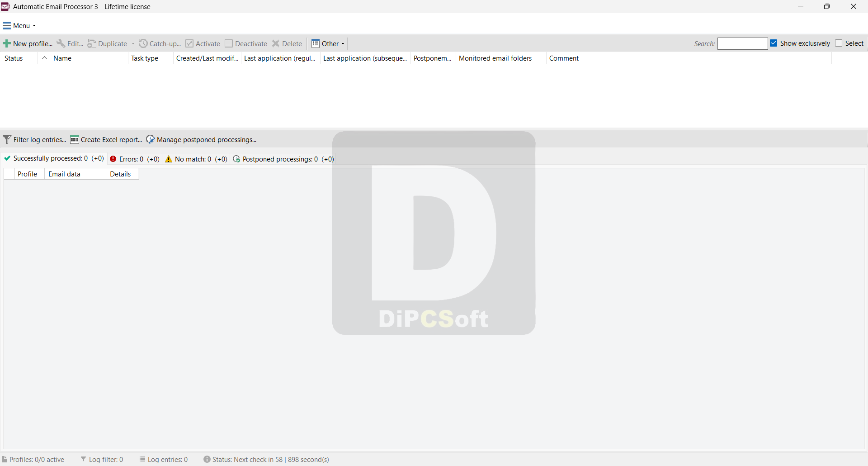Click the Delete X icon
This screenshot has height=466, width=868.
click(x=276, y=44)
